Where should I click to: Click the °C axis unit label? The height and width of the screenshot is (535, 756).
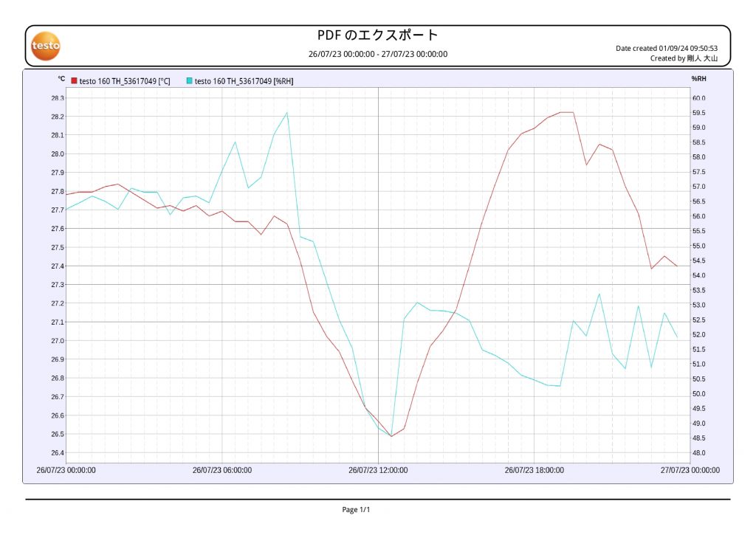click(x=61, y=78)
